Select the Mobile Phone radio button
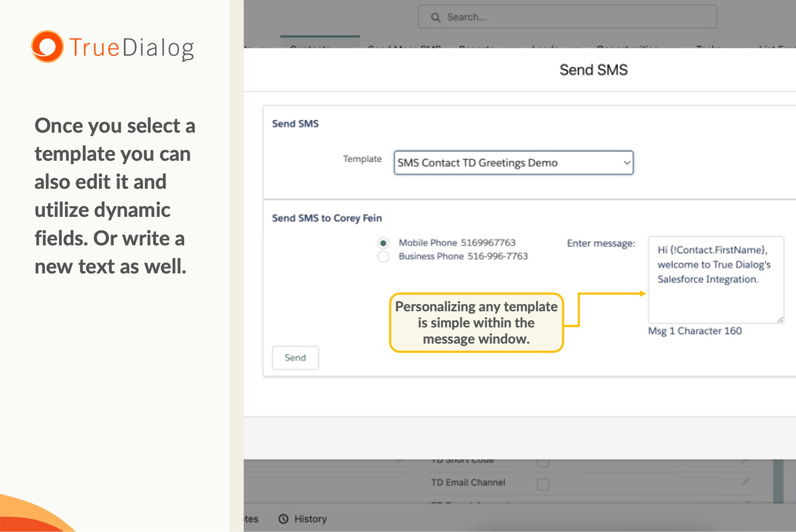The height and width of the screenshot is (532, 796). coord(383,243)
